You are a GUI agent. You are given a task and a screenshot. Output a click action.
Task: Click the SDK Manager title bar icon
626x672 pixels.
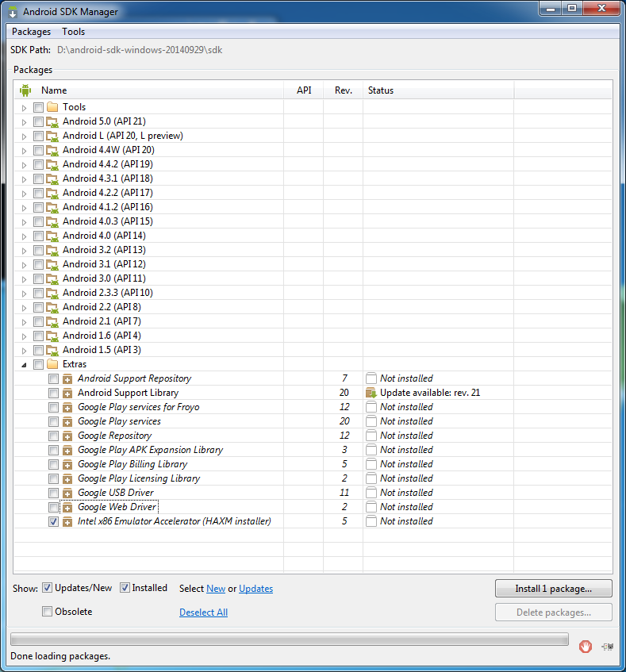click(13, 12)
